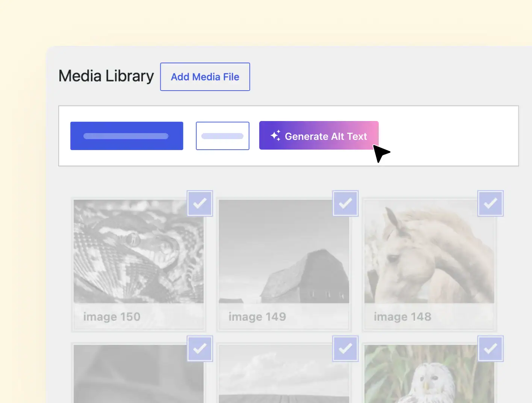Open the dark gray thumbnail below image 150
The width and height of the screenshot is (532, 403).
139,374
